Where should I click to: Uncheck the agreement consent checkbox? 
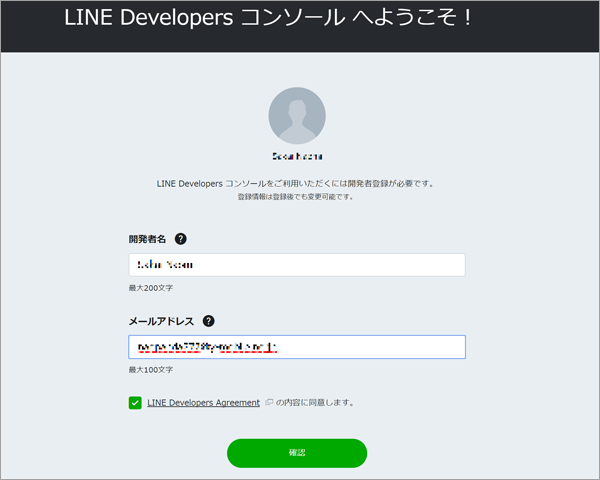tap(135, 403)
